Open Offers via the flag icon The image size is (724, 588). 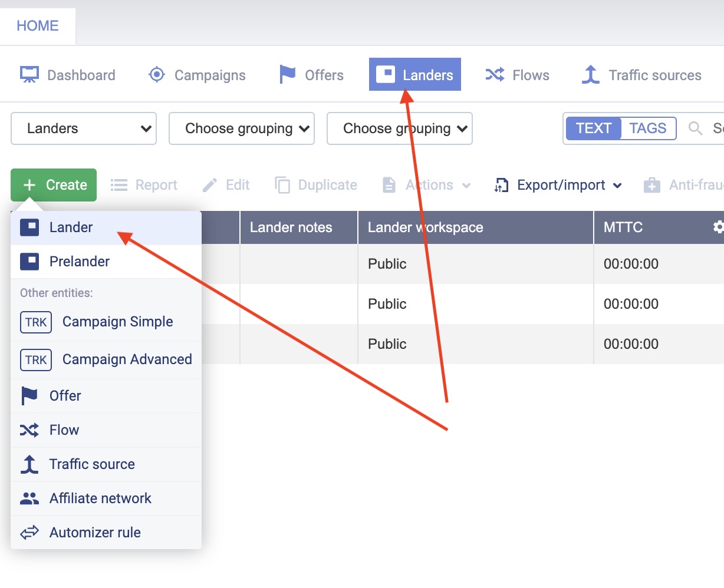[287, 75]
